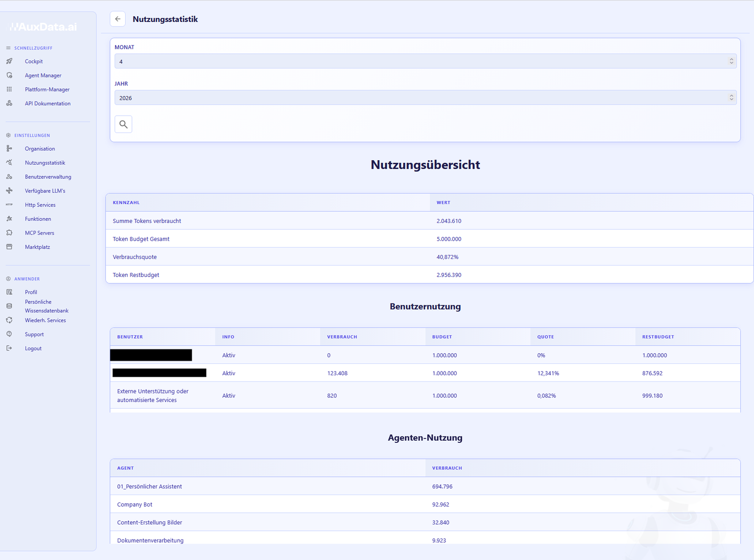Click the Cockpit rocket icon
This screenshot has width=754, height=560.
(x=9, y=61)
